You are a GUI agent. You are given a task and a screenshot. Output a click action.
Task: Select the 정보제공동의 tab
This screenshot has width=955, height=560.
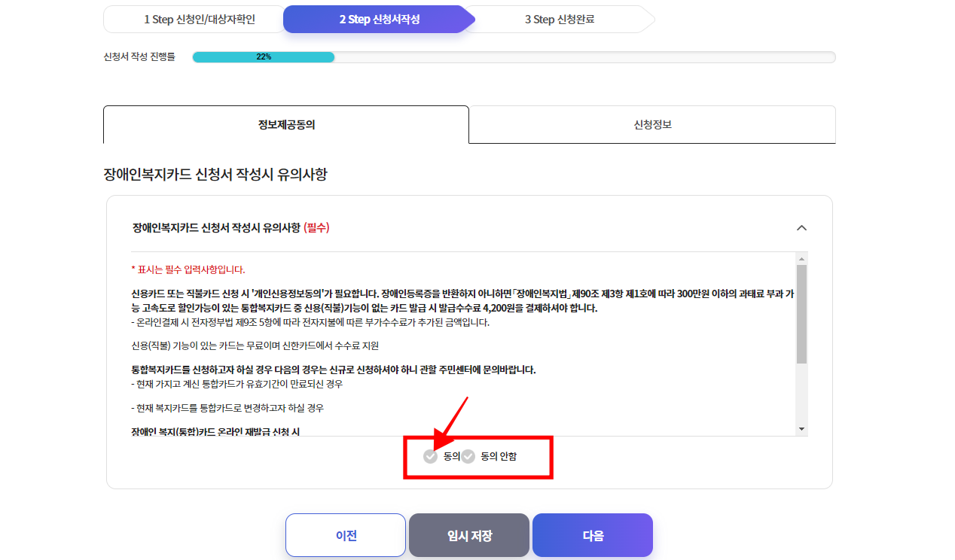point(285,125)
